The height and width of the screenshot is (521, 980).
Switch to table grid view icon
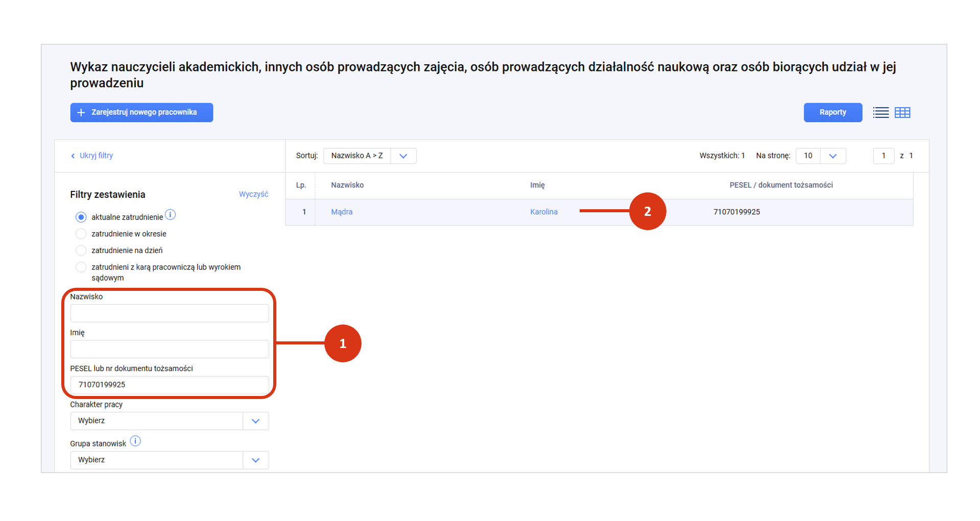coord(902,113)
